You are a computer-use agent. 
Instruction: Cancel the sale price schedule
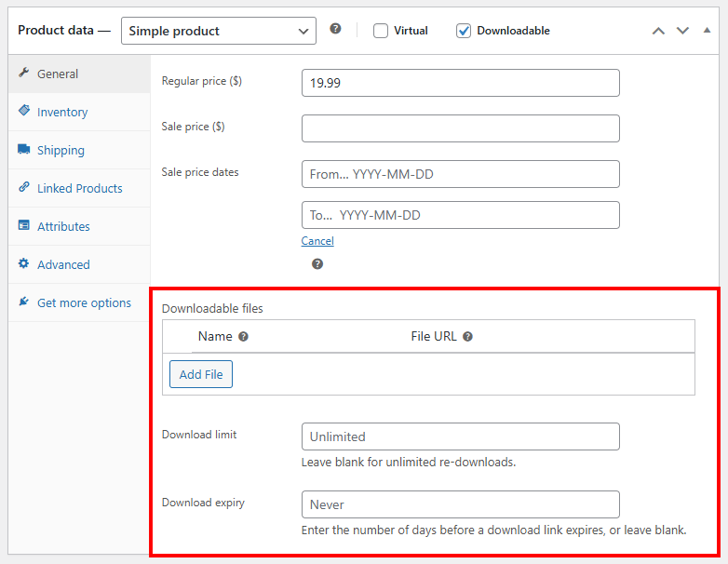(317, 241)
